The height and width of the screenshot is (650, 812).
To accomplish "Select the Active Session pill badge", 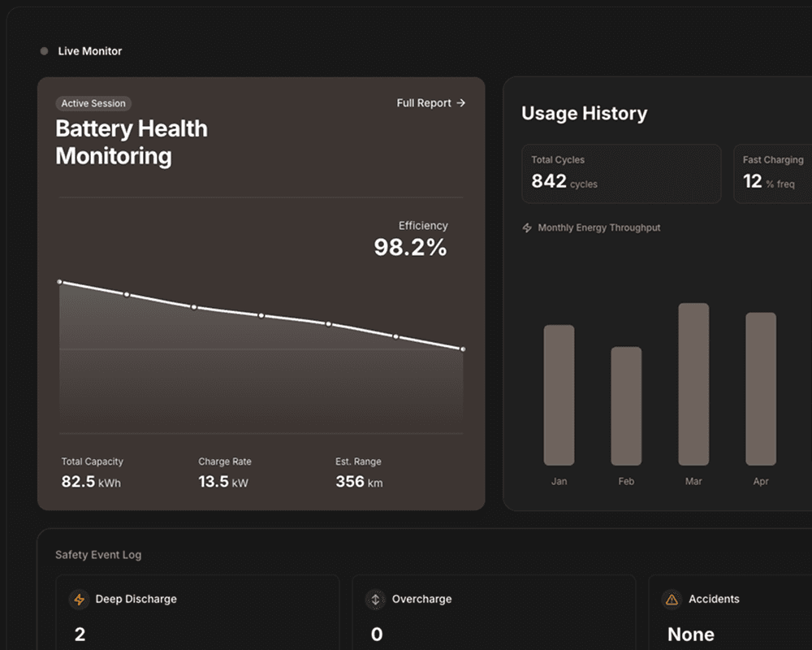I will coord(92,103).
